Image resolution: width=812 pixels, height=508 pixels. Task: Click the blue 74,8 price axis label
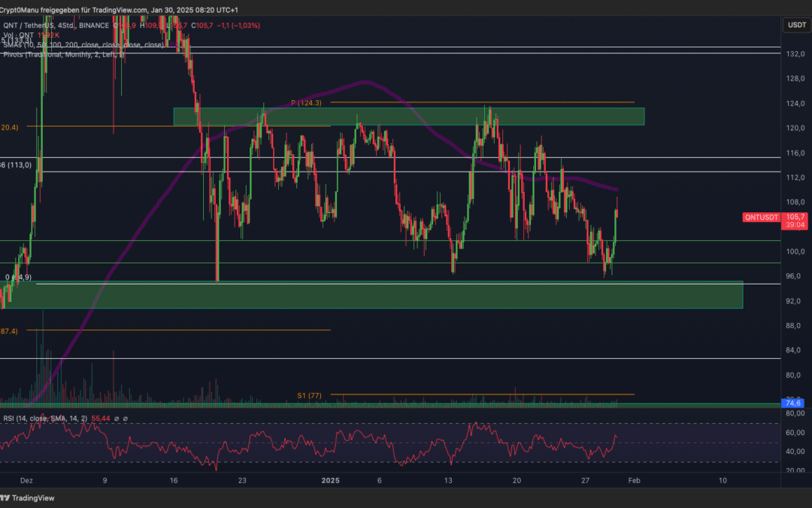click(793, 403)
